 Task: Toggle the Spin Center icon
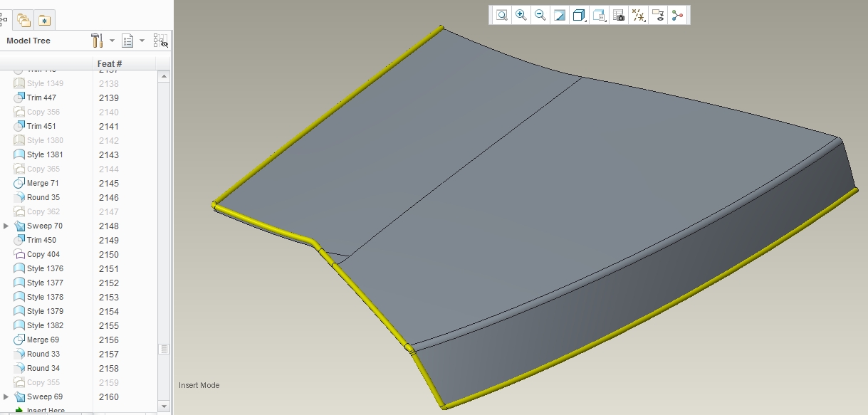[x=677, y=15]
